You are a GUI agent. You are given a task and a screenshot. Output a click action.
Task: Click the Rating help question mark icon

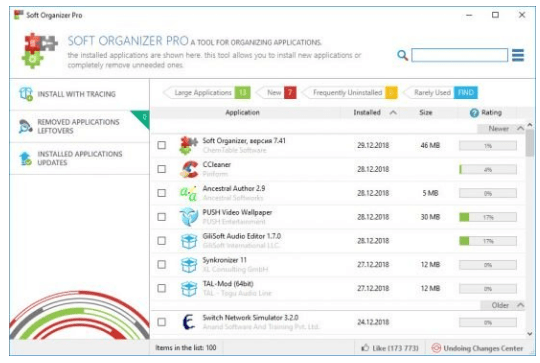(x=474, y=113)
